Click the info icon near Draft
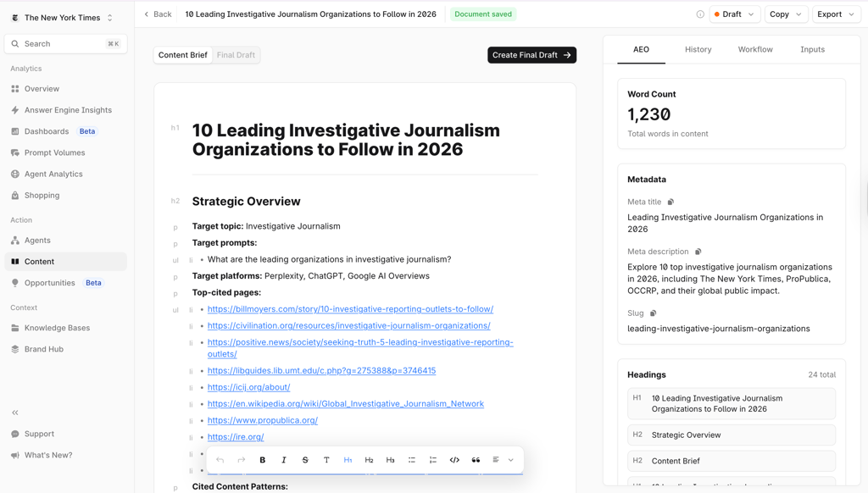Image resolution: width=868 pixels, height=493 pixels. [x=700, y=14]
